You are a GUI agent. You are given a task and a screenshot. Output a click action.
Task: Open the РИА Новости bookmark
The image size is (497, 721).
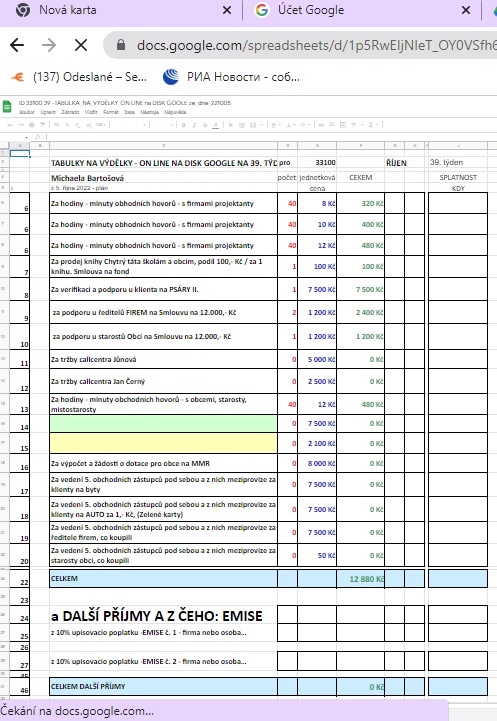pyautogui.click(x=232, y=77)
